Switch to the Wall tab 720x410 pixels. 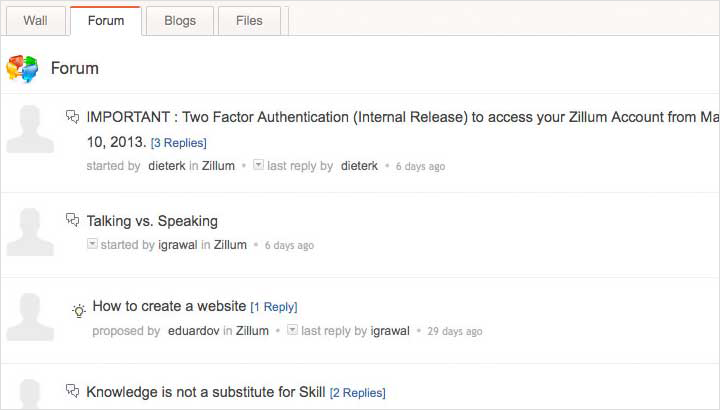coord(35,20)
